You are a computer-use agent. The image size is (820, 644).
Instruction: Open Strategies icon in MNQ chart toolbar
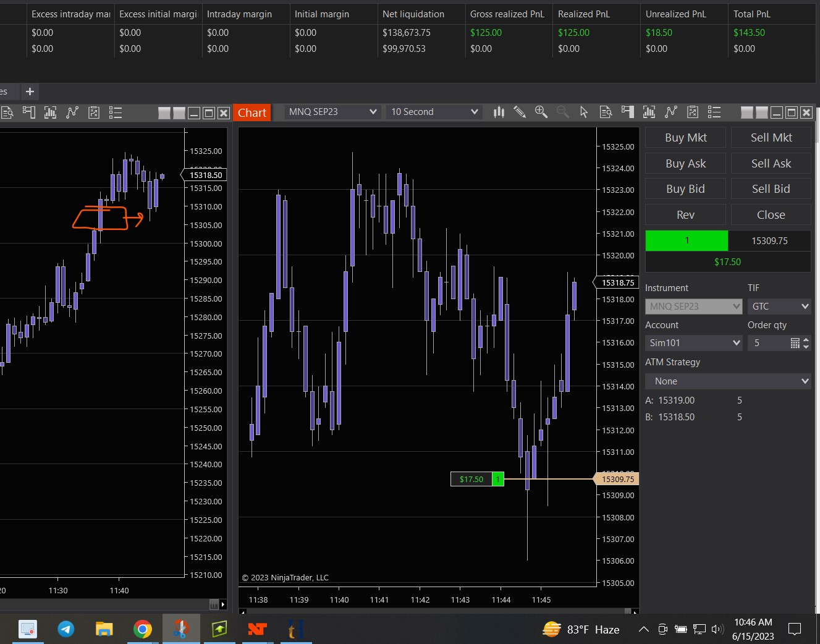[670, 112]
